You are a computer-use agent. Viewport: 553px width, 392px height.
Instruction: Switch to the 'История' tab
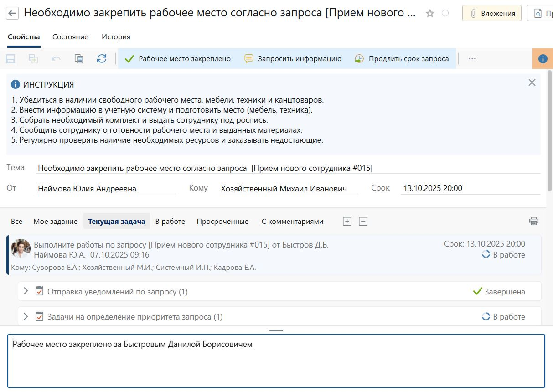pyautogui.click(x=116, y=37)
